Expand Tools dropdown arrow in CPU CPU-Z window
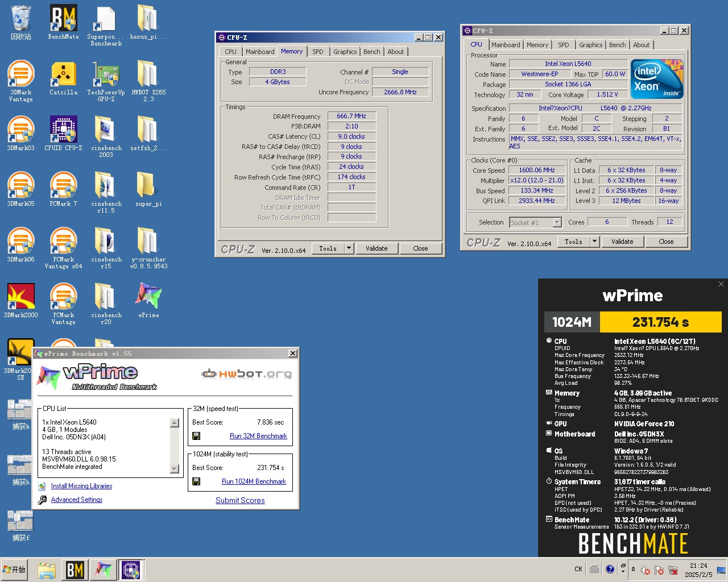The height and width of the screenshot is (582, 728). (x=594, y=242)
